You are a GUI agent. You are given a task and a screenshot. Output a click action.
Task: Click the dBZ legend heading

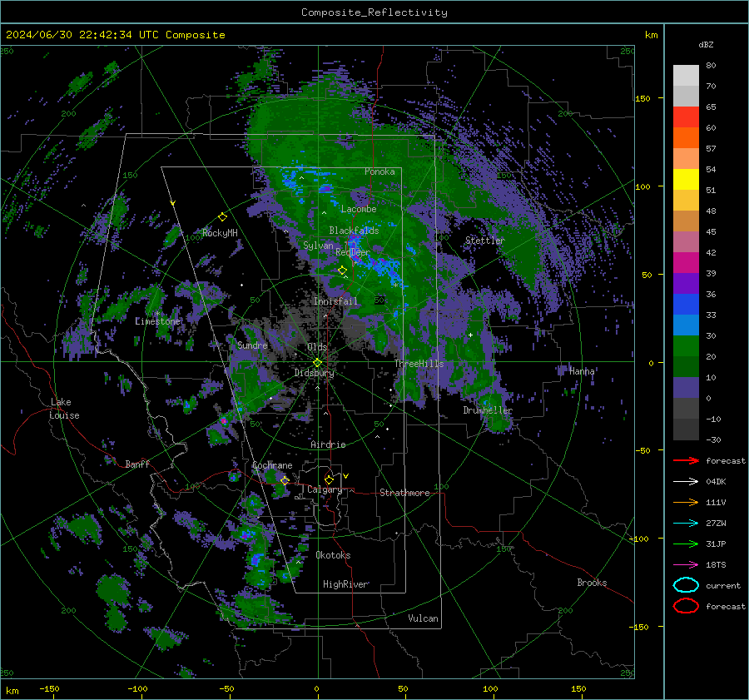[706, 45]
